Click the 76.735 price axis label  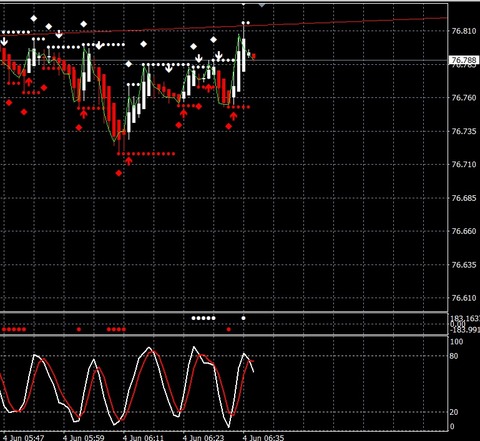pyautogui.click(x=464, y=131)
